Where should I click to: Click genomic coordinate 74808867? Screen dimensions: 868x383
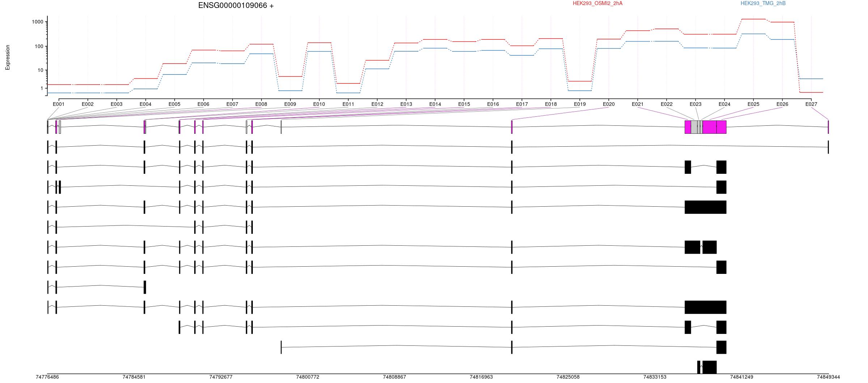click(395, 377)
